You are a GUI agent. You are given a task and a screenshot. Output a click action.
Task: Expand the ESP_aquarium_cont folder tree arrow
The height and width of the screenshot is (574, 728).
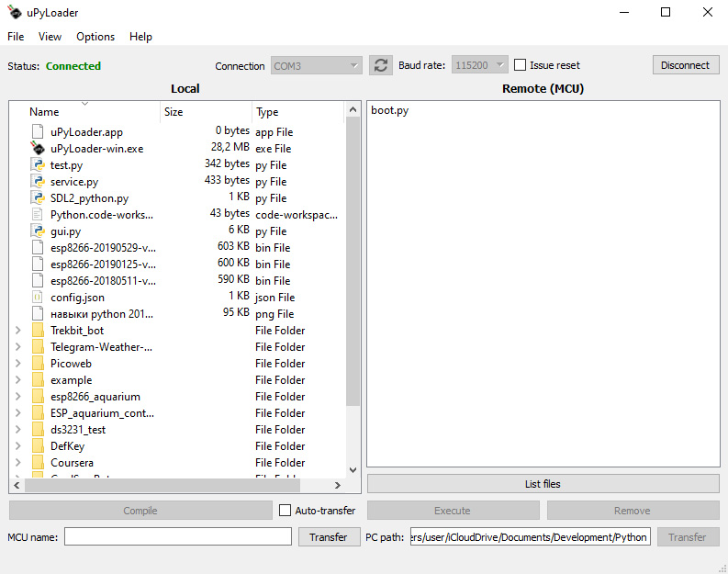pyautogui.click(x=18, y=413)
